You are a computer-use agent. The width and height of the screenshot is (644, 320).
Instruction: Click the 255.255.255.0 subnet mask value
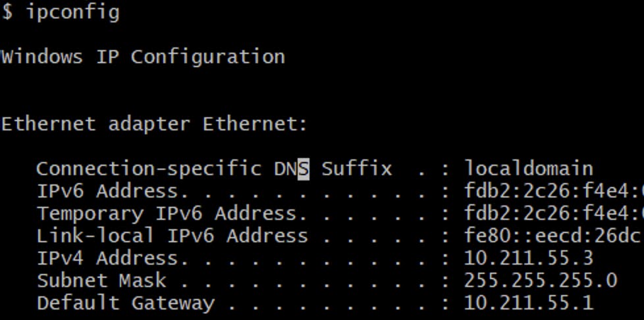[x=541, y=280]
